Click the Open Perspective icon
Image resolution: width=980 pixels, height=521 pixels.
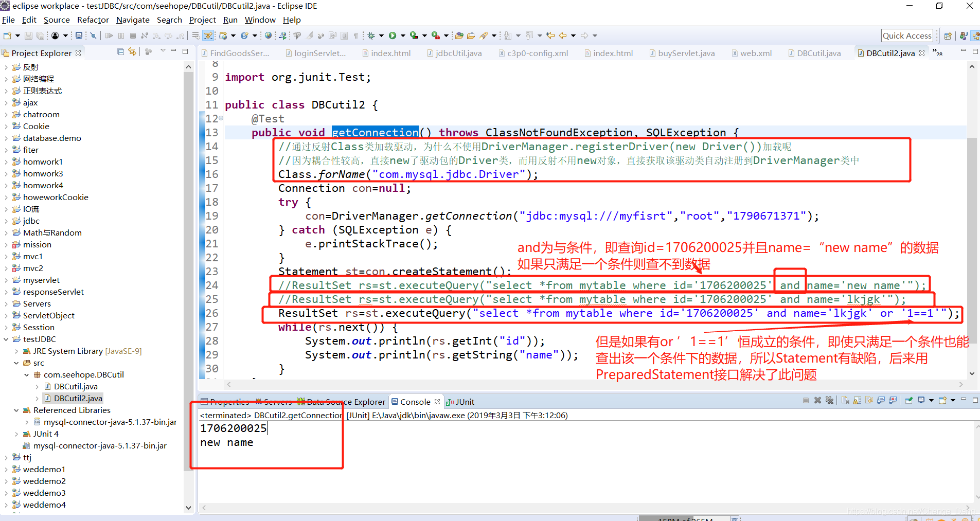948,35
